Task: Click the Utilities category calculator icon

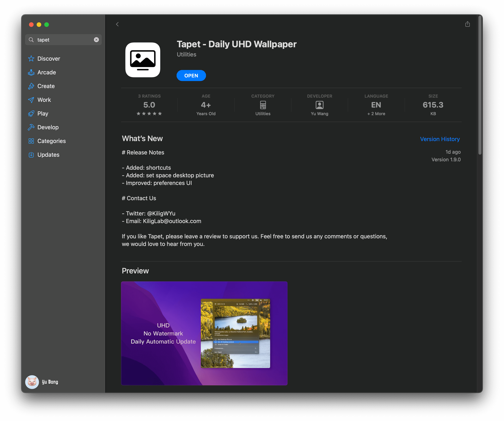Action: (x=263, y=105)
